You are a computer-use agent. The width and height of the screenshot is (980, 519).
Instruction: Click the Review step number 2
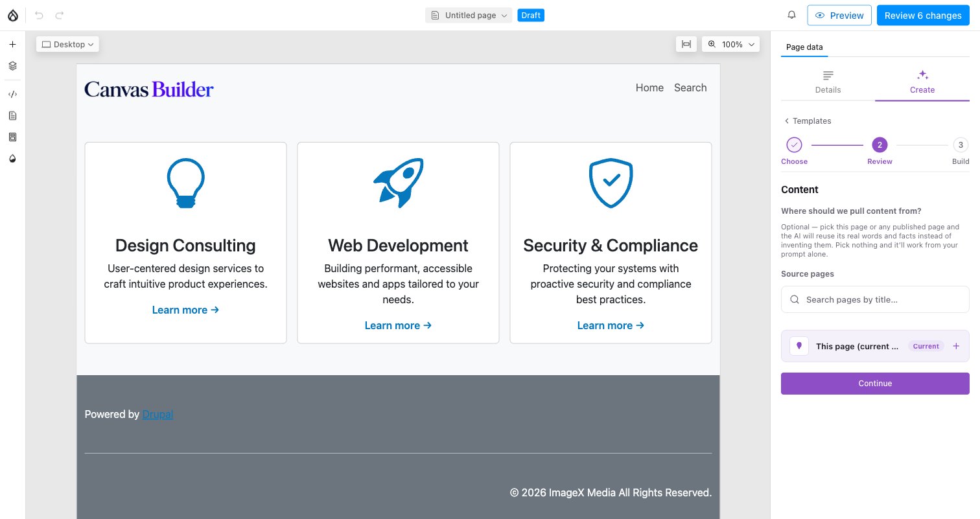point(880,144)
